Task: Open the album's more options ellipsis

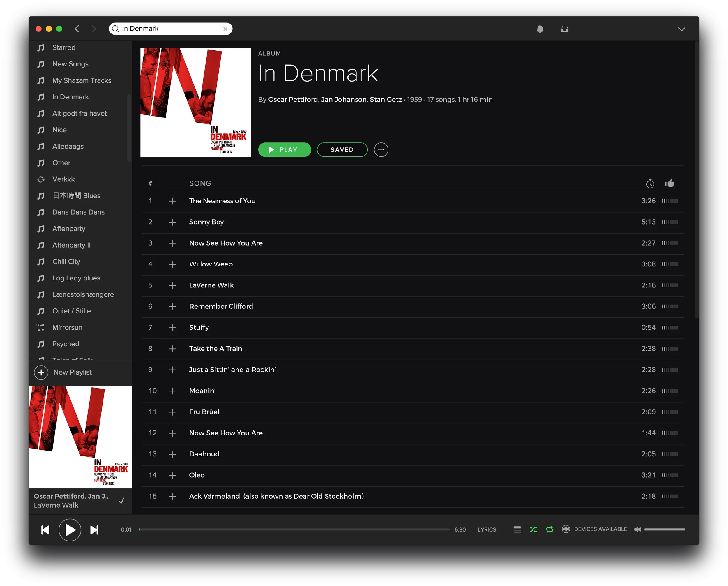Action: pyautogui.click(x=381, y=150)
